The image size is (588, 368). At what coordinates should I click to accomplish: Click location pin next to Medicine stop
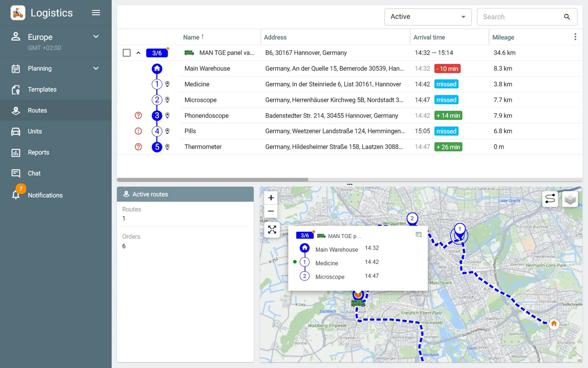click(167, 84)
